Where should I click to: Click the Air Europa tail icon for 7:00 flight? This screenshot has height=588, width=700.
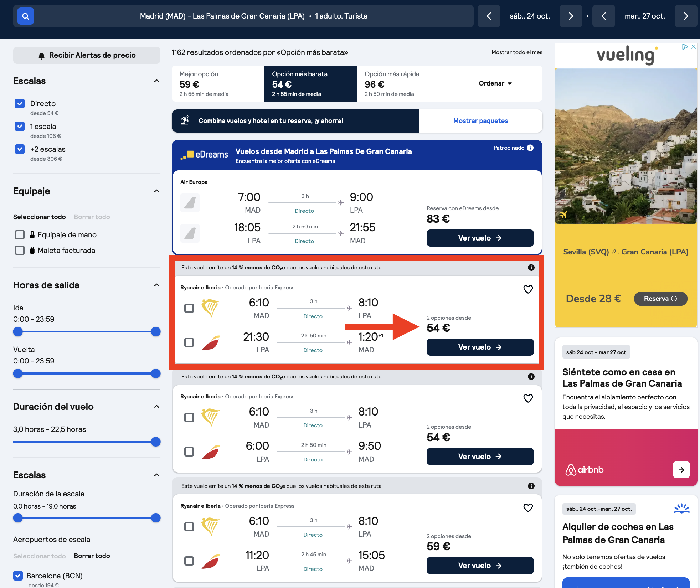(x=190, y=203)
